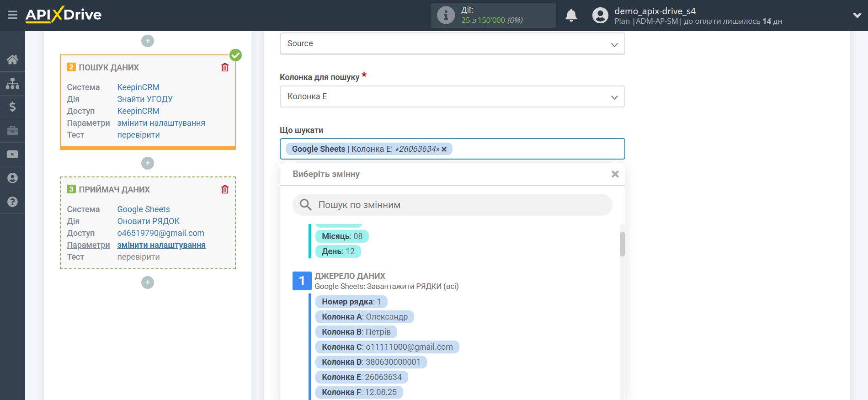868x400 pixels.
Task: Click the Пошук по змінним search field
Action: 452,205
